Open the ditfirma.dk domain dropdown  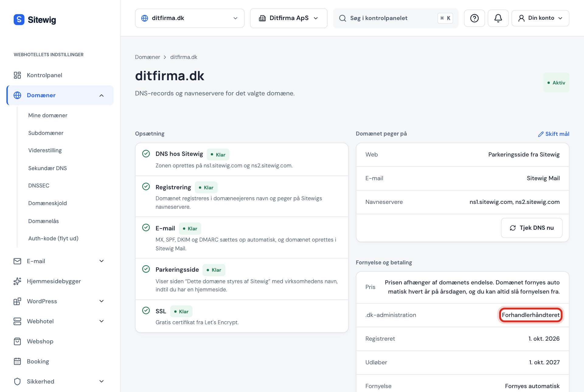pyautogui.click(x=189, y=18)
